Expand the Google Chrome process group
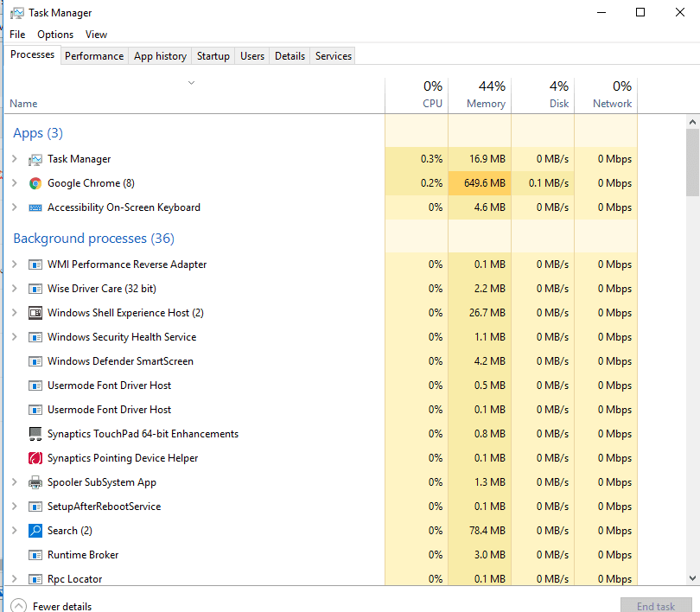This screenshot has height=612, width=700. [14, 183]
